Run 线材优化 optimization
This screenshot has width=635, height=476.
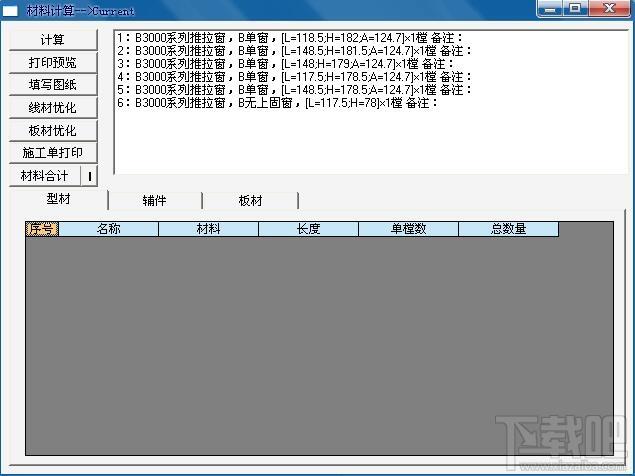pyautogui.click(x=53, y=108)
